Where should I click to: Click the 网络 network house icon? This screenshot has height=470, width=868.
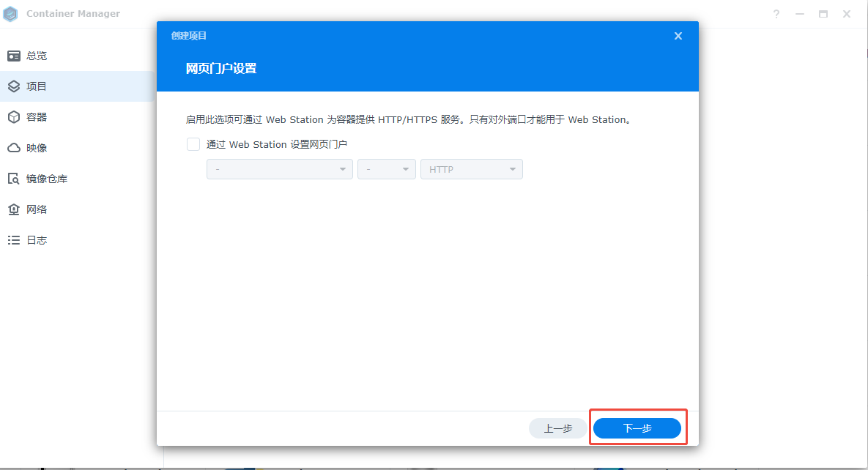pyautogui.click(x=14, y=209)
